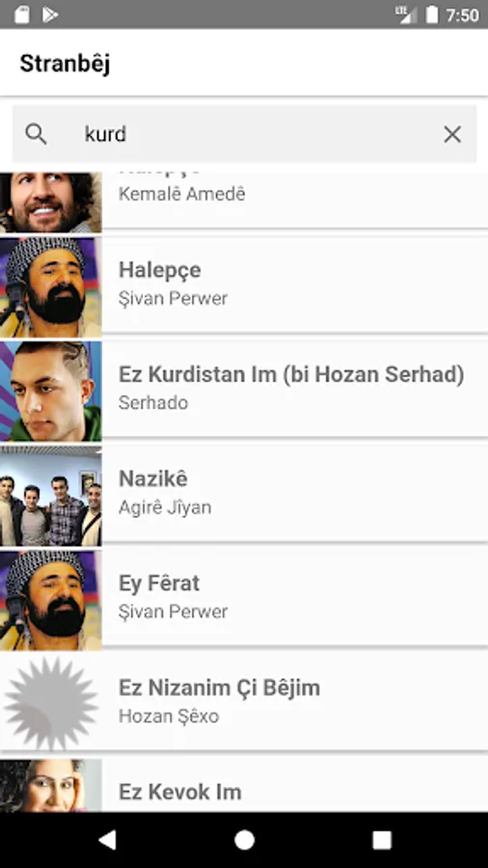Tap the battery status icon
The height and width of the screenshot is (868, 488).
point(431,14)
